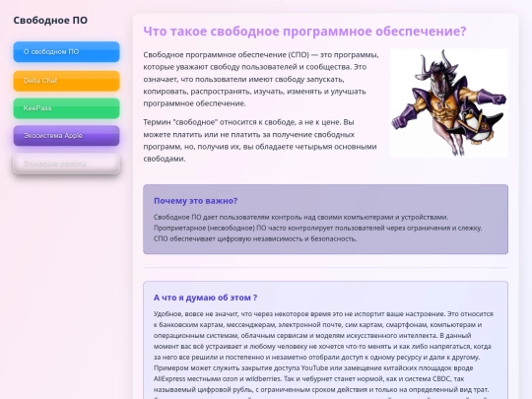This screenshot has height=399, width=532.
Task: Click the «Свободное ПО» sidebar title
Action: [50, 21]
